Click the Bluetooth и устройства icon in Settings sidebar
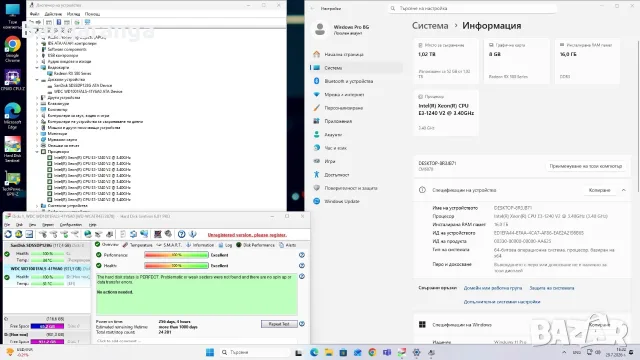640x360 pixels. click(x=316, y=81)
